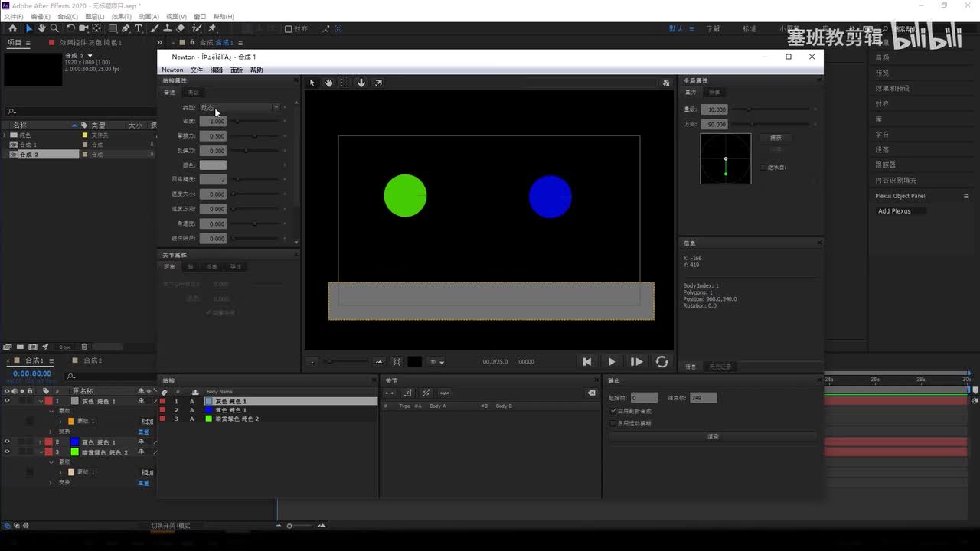Select the Newton arrow selection tool
Screen dimensions: 980x551
pos(312,83)
